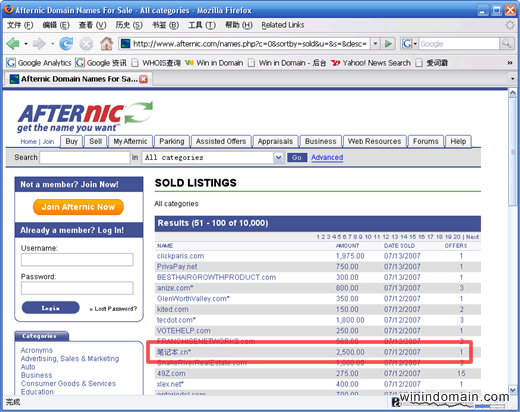The image size is (520, 412).
Task: Open the 文件 (F) menu
Action: 20,25
